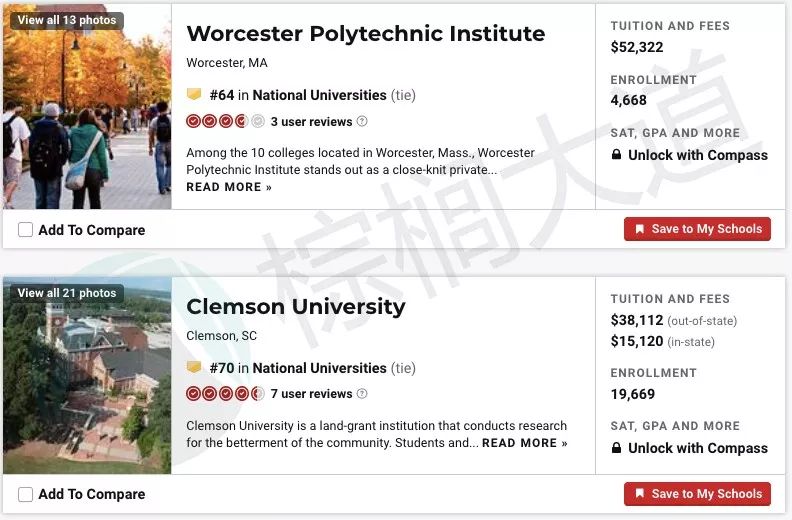The width and height of the screenshot is (792, 520).
Task: Click the gold ranking badge beside #64
Action: click(x=194, y=94)
